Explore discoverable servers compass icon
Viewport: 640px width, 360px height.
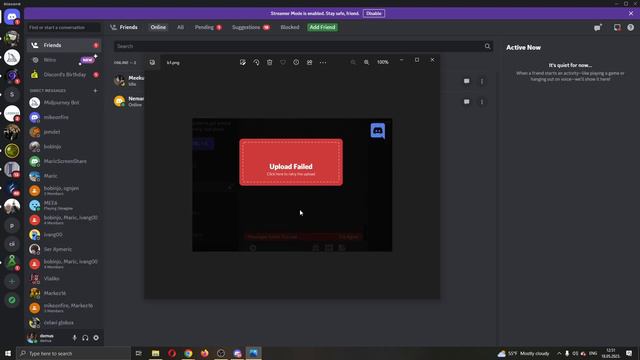[12, 300]
